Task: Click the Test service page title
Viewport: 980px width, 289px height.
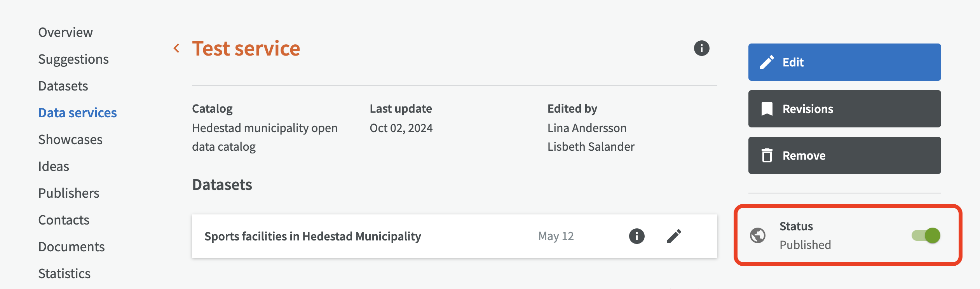Action: (x=246, y=49)
